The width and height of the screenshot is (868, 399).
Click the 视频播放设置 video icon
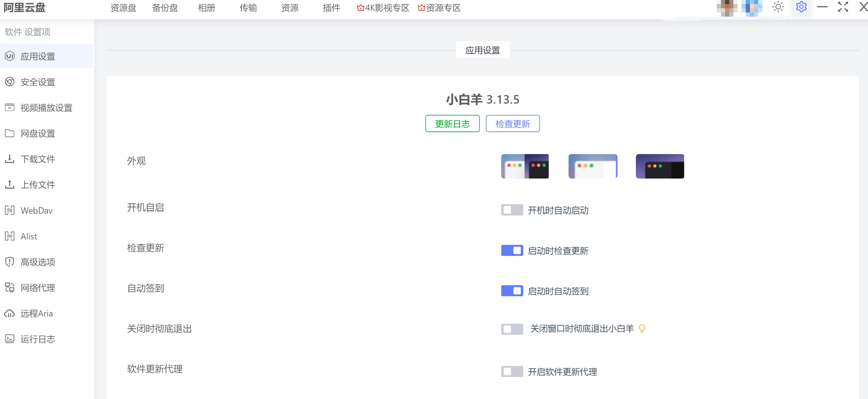click(x=10, y=107)
